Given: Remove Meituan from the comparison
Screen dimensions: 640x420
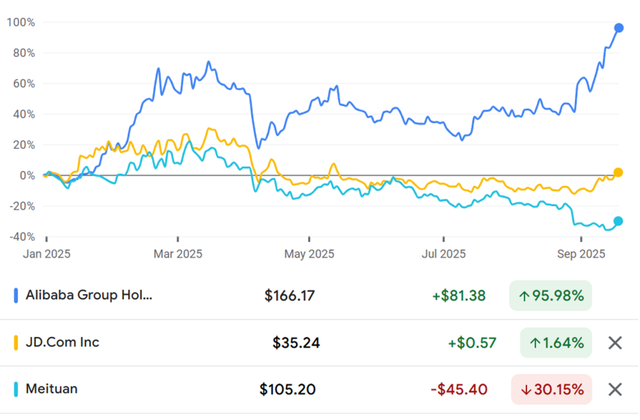Looking at the screenshot, I should (616, 389).
